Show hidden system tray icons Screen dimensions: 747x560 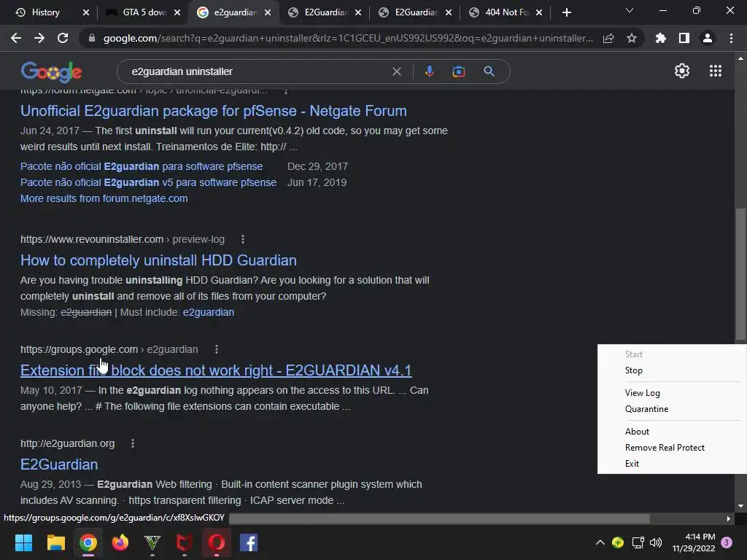600,542
